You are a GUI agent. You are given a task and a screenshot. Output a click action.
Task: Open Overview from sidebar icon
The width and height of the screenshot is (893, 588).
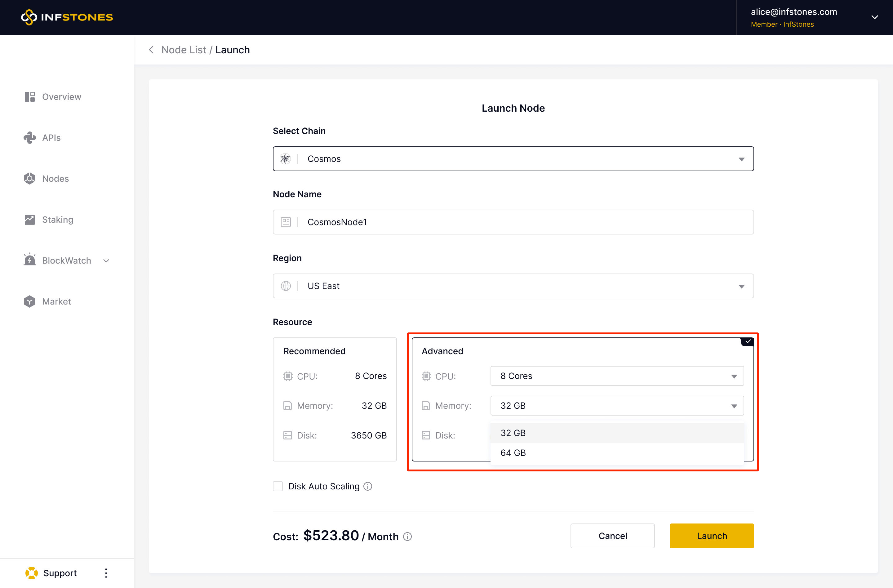click(30, 97)
